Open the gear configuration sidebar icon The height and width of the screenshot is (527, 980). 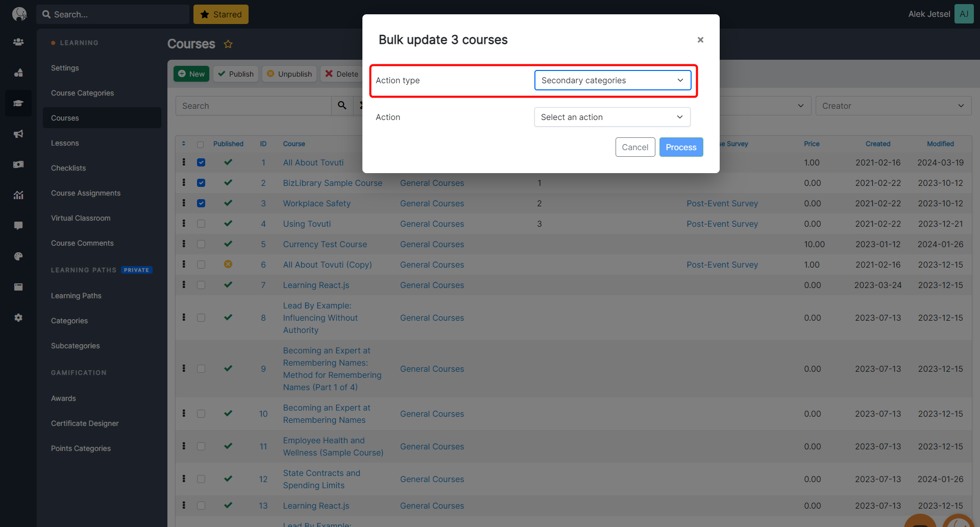[18, 318]
